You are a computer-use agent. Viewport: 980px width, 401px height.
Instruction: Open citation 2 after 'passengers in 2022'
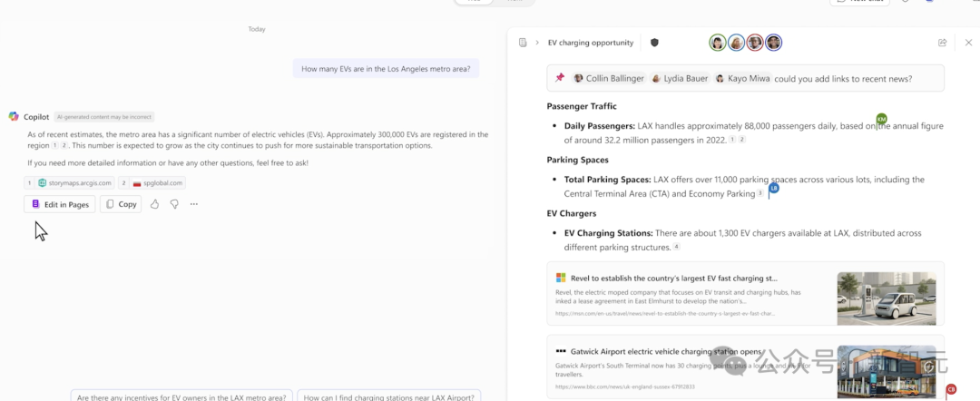742,140
